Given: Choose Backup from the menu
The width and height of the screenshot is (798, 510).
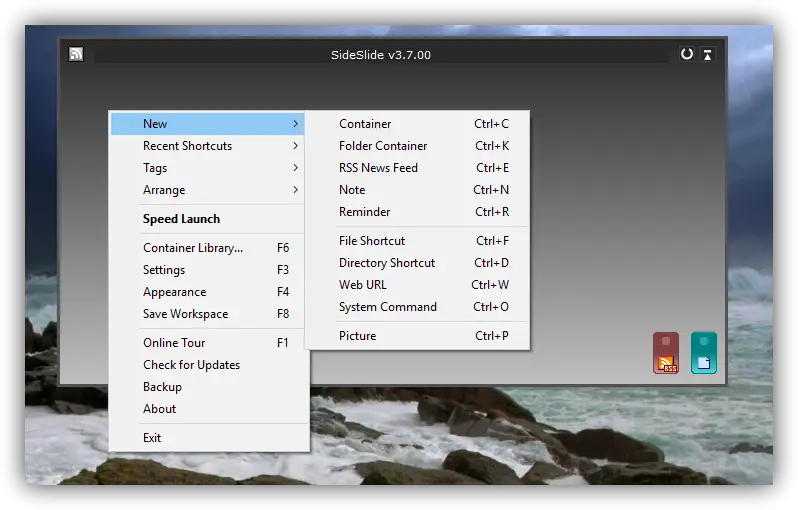Looking at the screenshot, I should 209,387.
